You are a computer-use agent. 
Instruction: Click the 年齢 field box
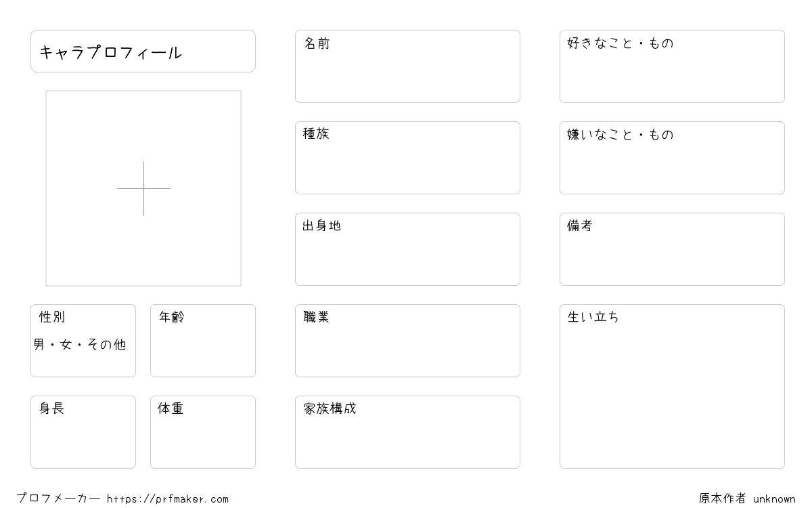point(203,341)
